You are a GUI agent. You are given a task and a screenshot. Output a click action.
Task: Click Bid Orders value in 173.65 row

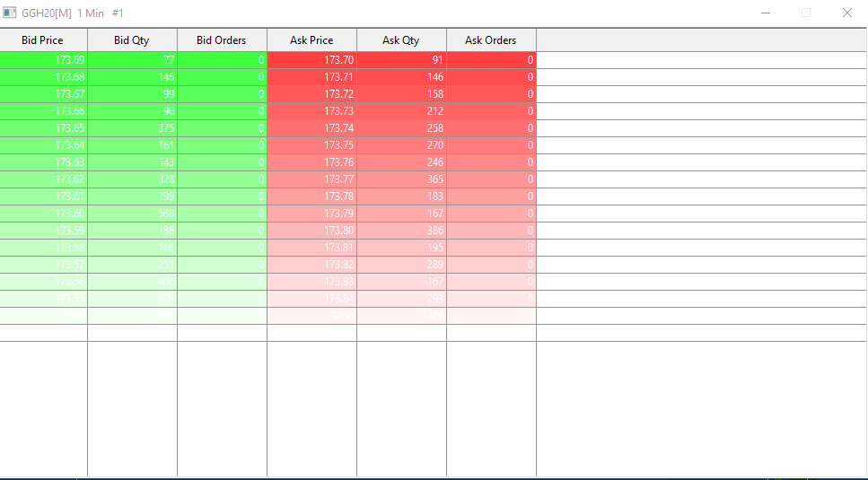(222, 128)
